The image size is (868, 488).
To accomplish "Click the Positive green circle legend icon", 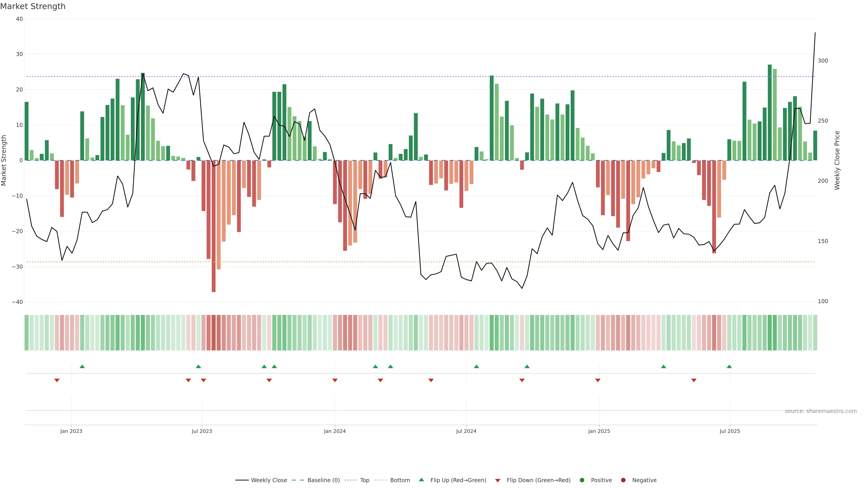I will pyautogui.click(x=582, y=480).
